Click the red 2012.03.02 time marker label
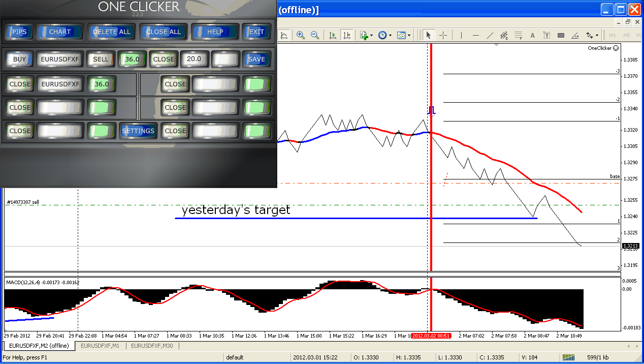The width and height of the screenshot is (644, 364). (x=431, y=336)
